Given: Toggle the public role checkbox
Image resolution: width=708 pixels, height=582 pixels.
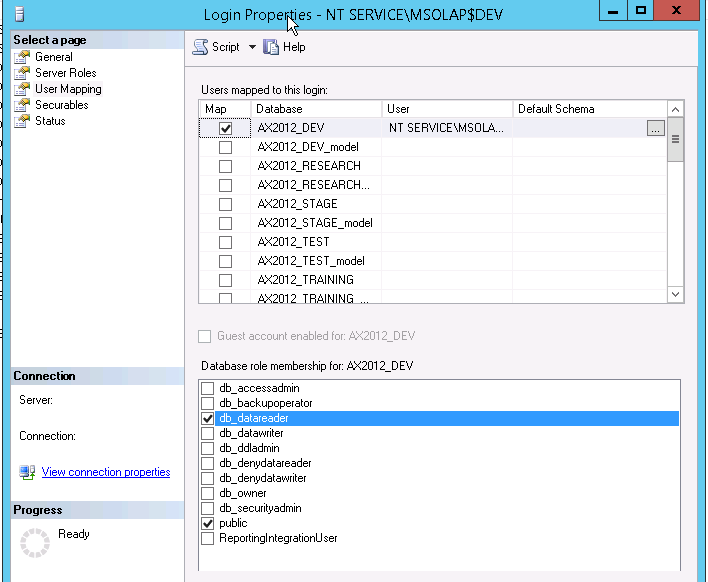Looking at the screenshot, I should tap(207, 523).
